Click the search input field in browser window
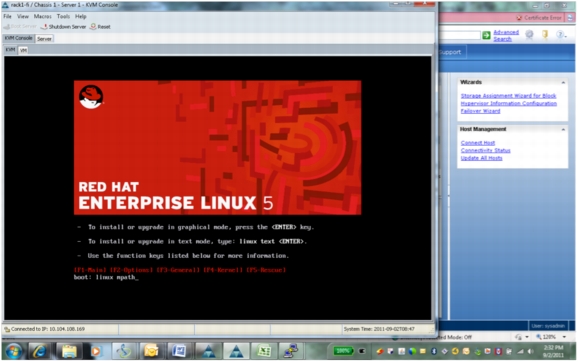Screen dimensions: 578x362 [x=459, y=35]
